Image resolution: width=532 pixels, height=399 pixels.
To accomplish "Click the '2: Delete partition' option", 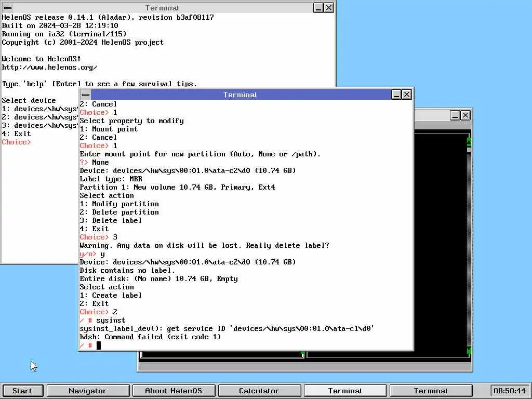I will click(119, 212).
